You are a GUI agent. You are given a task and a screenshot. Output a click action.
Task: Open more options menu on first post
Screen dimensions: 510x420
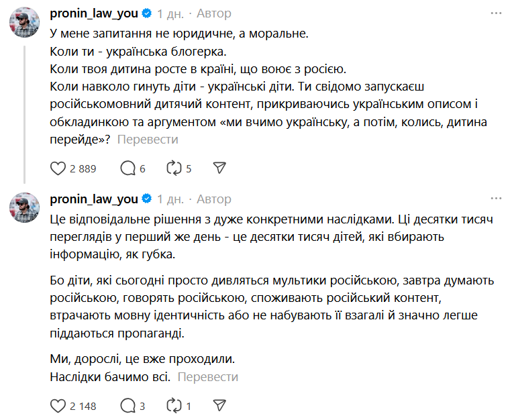point(496,13)
